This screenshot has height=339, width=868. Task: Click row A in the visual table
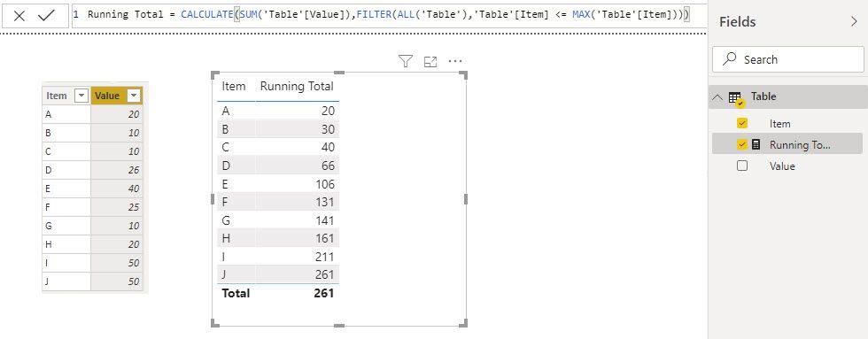278,112
